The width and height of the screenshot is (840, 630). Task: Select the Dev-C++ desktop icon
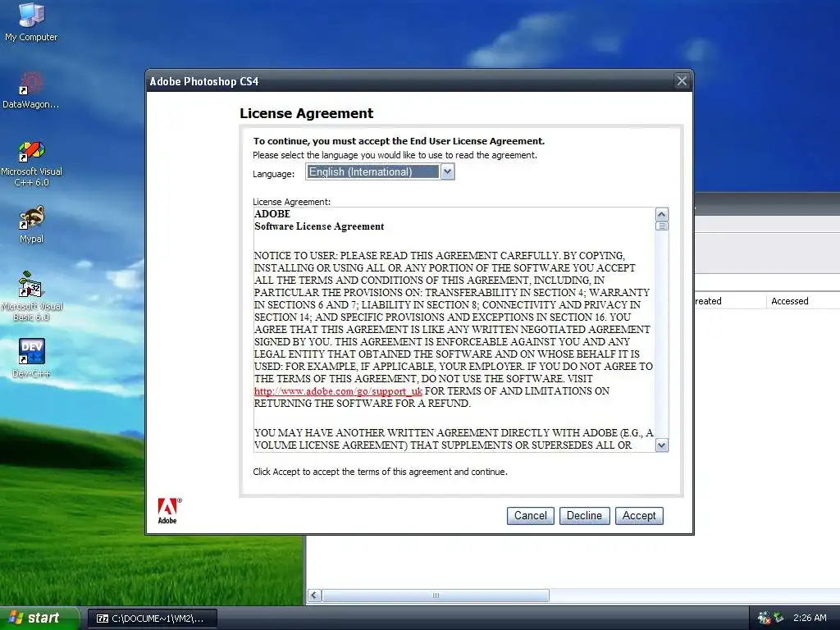pyautogui.click(x=31, y=358)
